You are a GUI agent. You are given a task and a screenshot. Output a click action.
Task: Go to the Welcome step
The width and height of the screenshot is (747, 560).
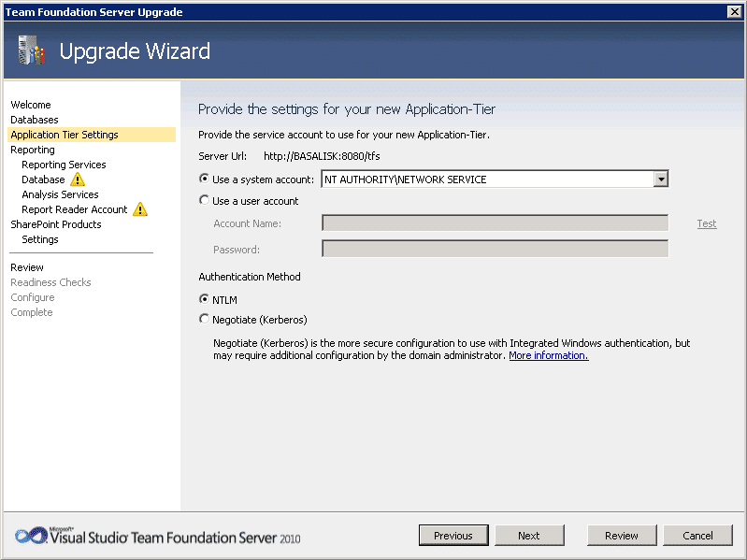pos(31,105)
